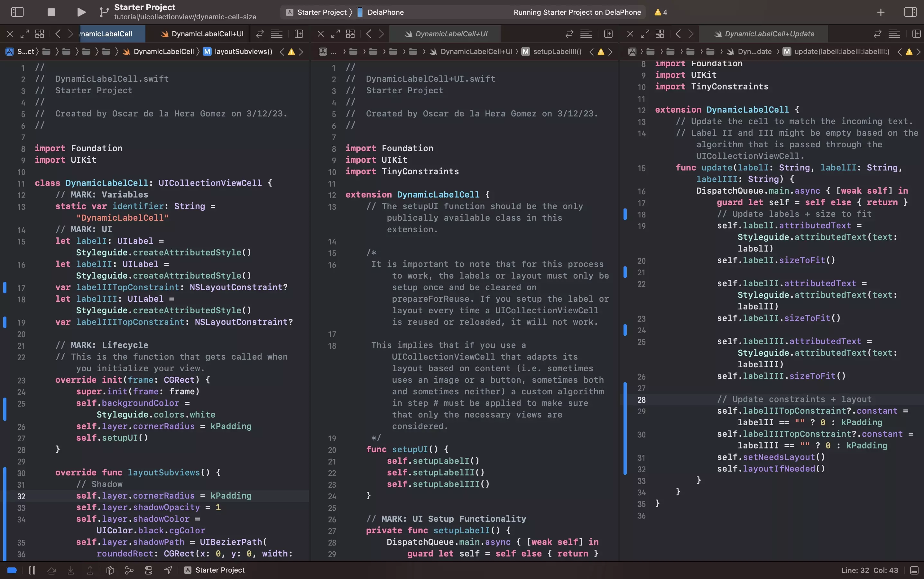The width and height of the screenshot is (924, 579).
Task: Click the Simulate Location arrow icon
Action: point(168,570)
